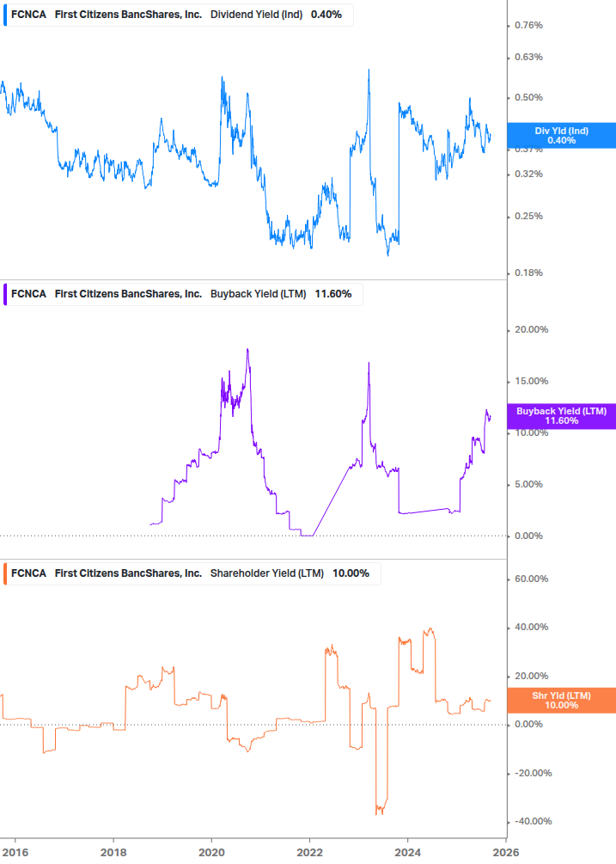Click the 0.25% dividend yield axis value
This screenshot has height=864, width=616.
click(528, 216)
